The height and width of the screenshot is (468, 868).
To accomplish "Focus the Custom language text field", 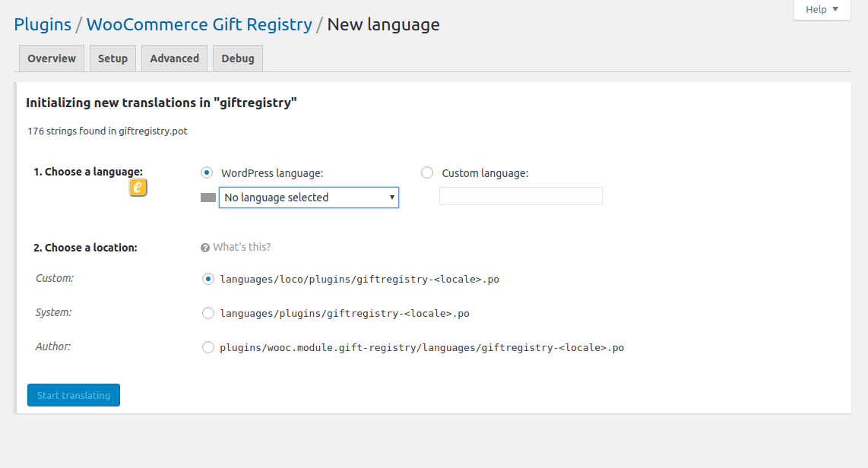I will [x=521, y=196].
